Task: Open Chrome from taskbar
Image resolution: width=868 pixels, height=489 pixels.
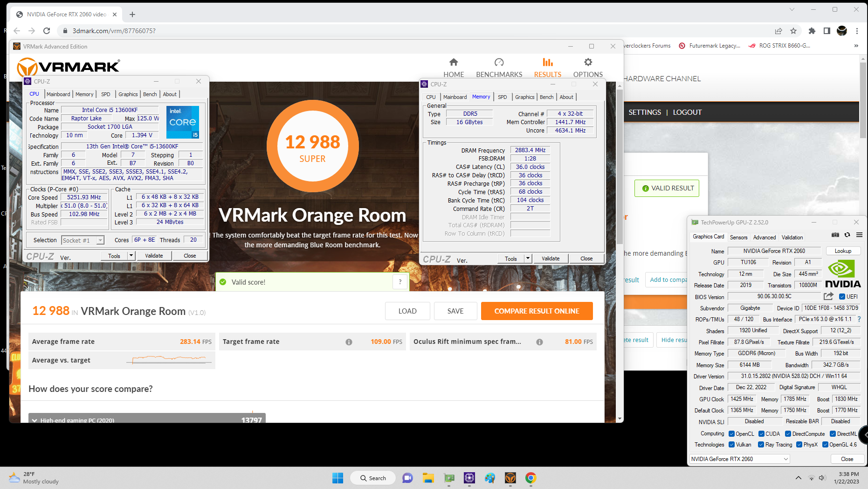Action: pyautogui.click(x=530, y=478)
